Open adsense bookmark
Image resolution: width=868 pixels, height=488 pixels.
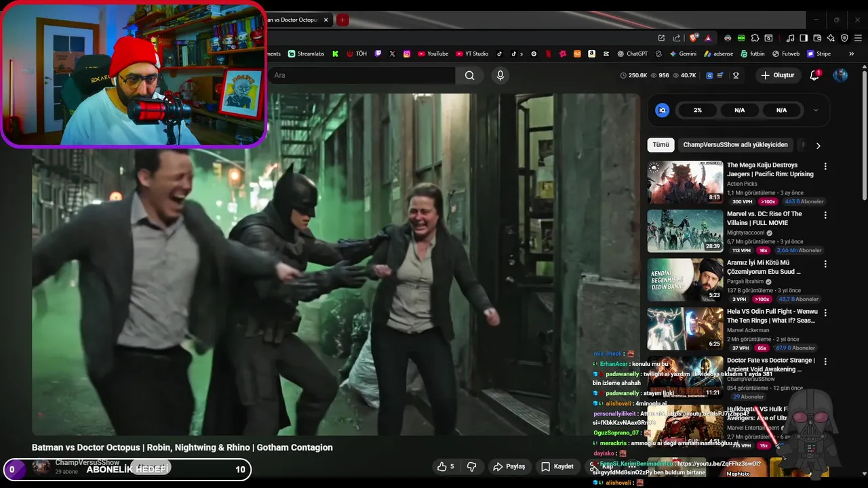(x=718, y=54)
